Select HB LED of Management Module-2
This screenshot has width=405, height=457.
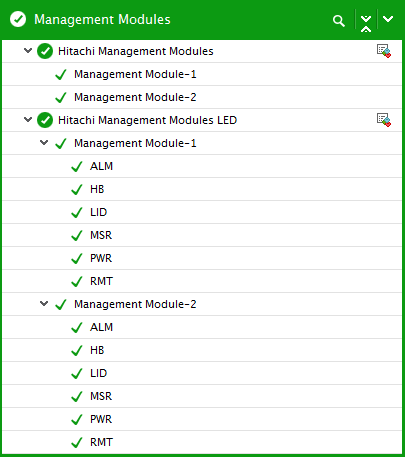tap(202, 350)
